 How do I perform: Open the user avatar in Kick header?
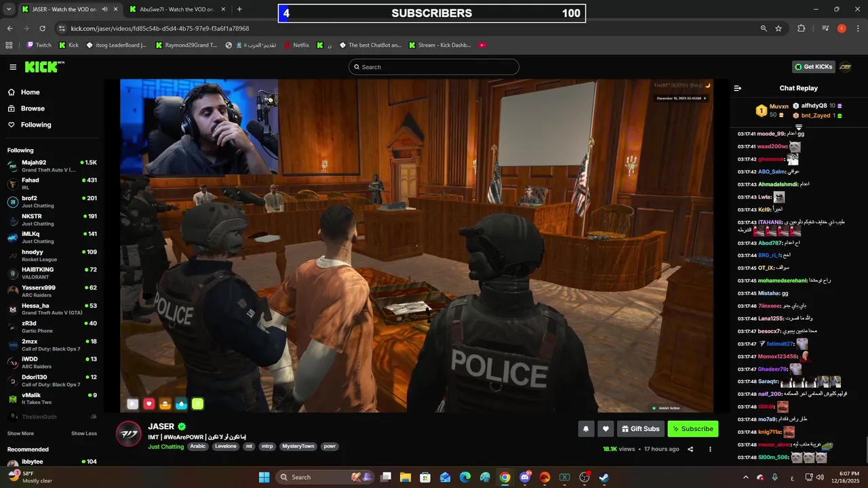pos(845,66)
